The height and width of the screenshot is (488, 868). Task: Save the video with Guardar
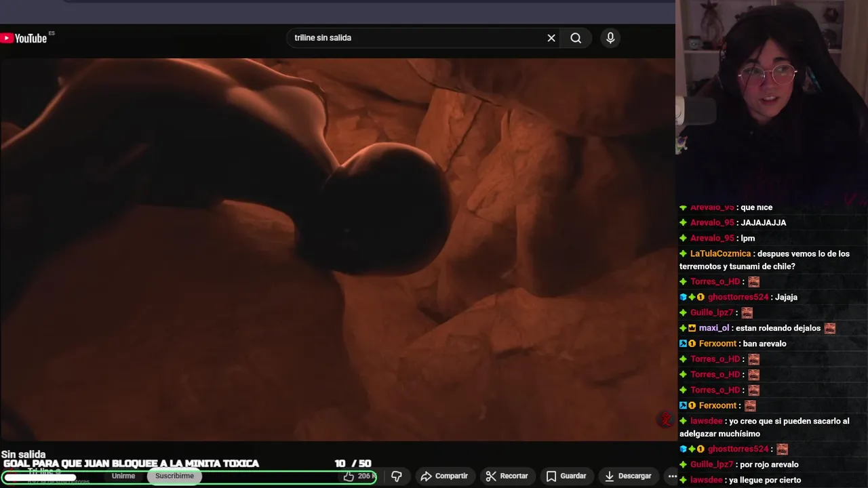tap(566, 476)
